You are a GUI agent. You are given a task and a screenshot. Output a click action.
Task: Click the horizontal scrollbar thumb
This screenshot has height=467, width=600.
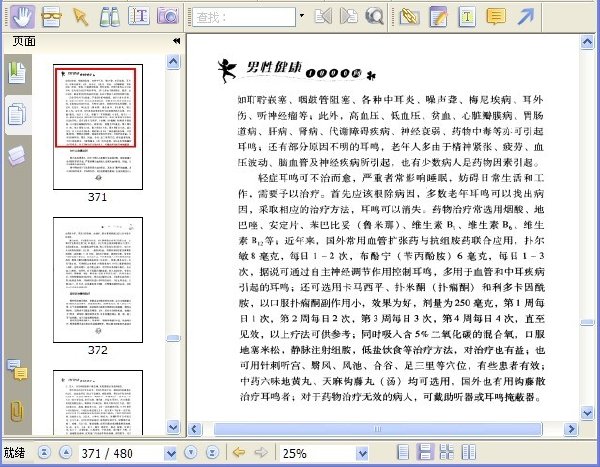point(378,429)
